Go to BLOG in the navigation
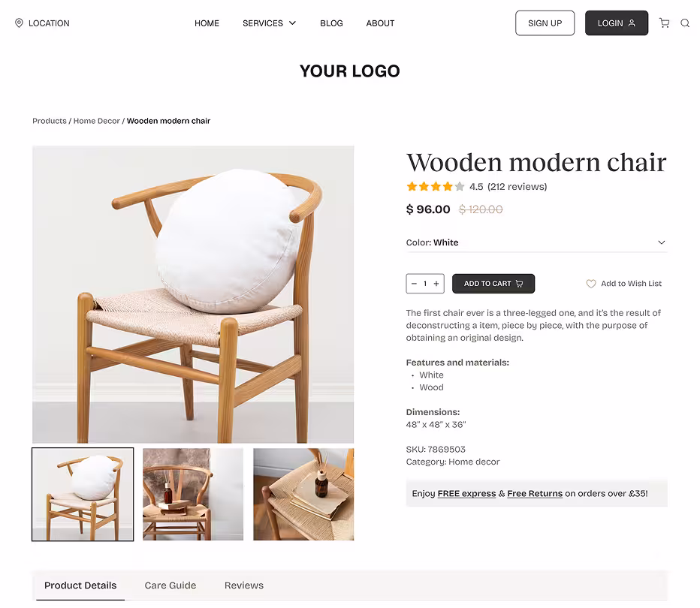Screen dimensions: 700x608 click(331, 23)
